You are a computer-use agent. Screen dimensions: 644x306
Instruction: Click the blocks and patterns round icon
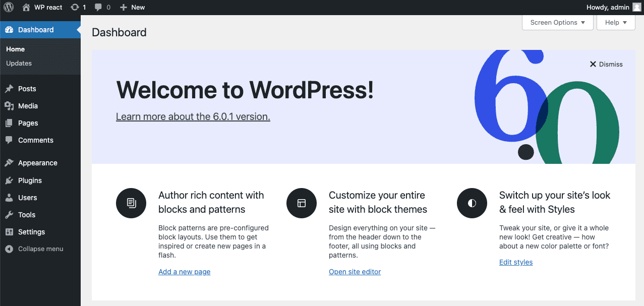[131, 203]
